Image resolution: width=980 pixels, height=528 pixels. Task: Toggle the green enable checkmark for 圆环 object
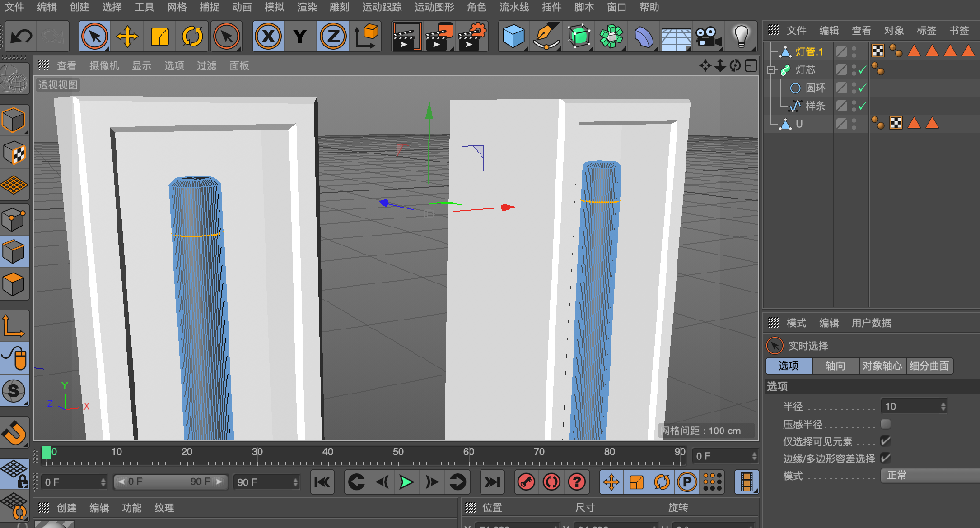(863, 88)
